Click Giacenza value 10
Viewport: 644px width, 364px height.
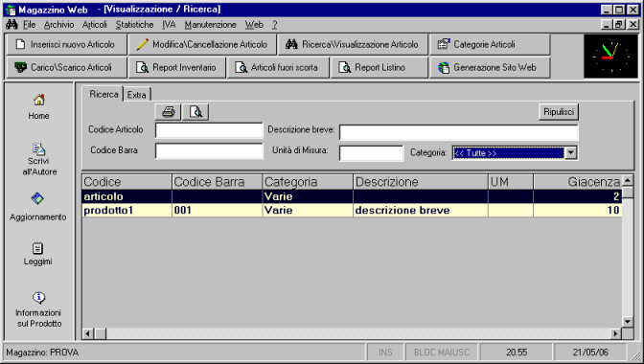click(578, 210)
